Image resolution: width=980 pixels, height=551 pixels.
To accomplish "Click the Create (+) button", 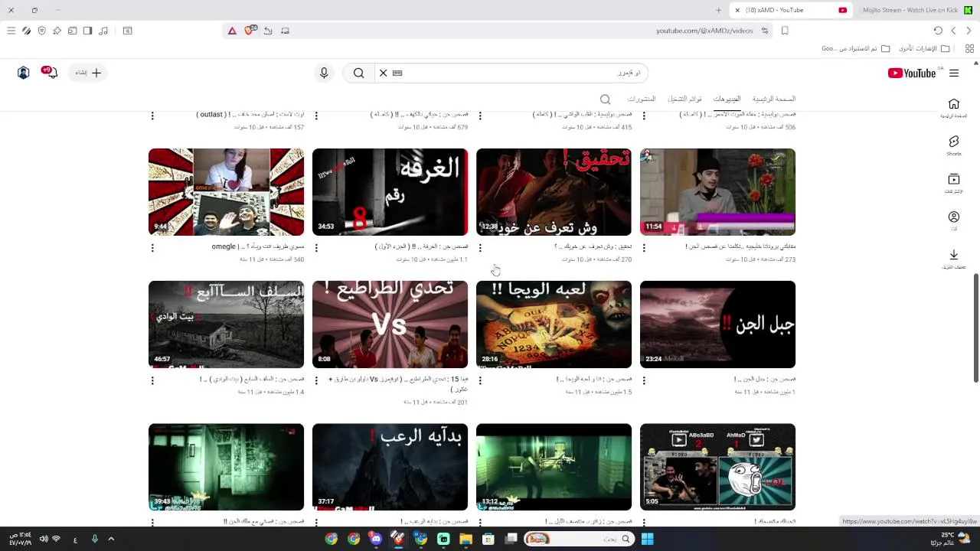I will pos(88,73).
